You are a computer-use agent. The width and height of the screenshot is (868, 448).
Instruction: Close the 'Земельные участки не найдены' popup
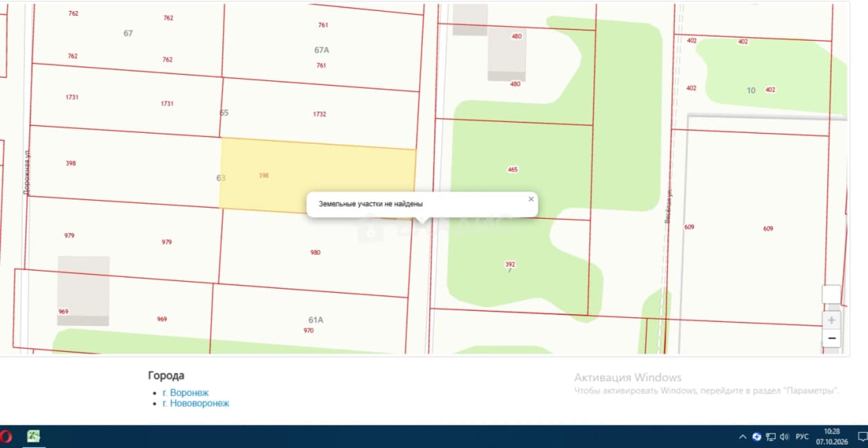pos(531,199)
